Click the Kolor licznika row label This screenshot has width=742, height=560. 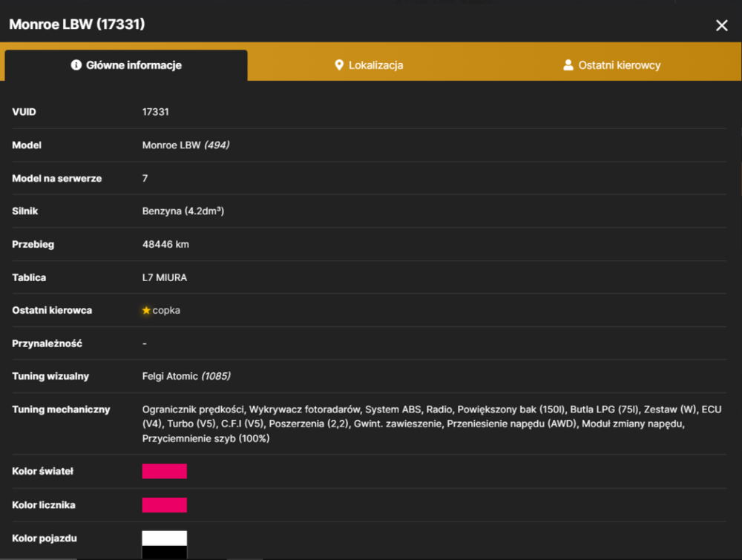(44, 505)
